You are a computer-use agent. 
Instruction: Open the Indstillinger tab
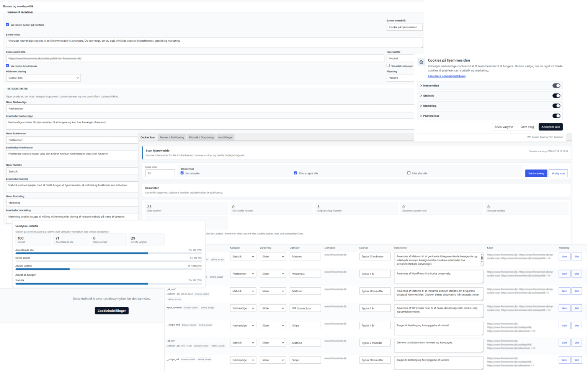[225, 137]
